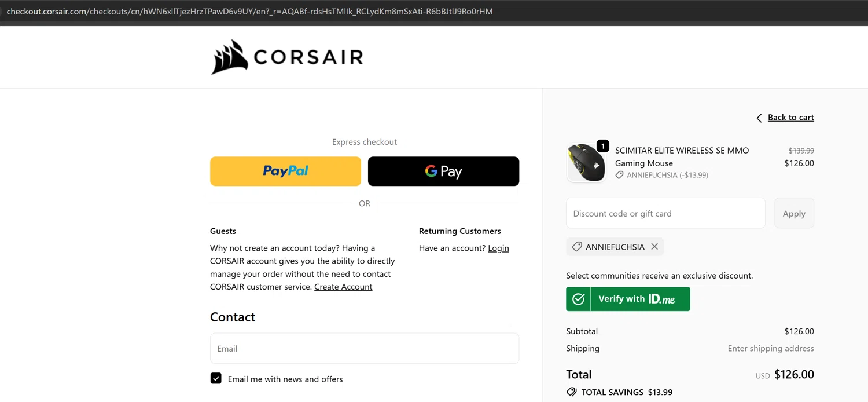Remove the ANNIEFUCHSIA discount code
Viewport: 868px width, 402px height.
[654, 247]
